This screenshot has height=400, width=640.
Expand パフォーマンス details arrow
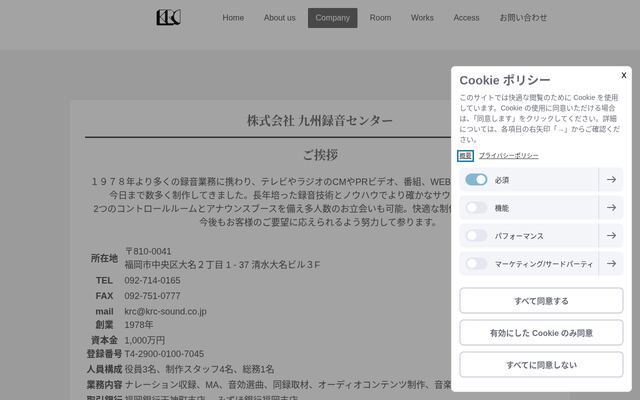pos(611,236)
